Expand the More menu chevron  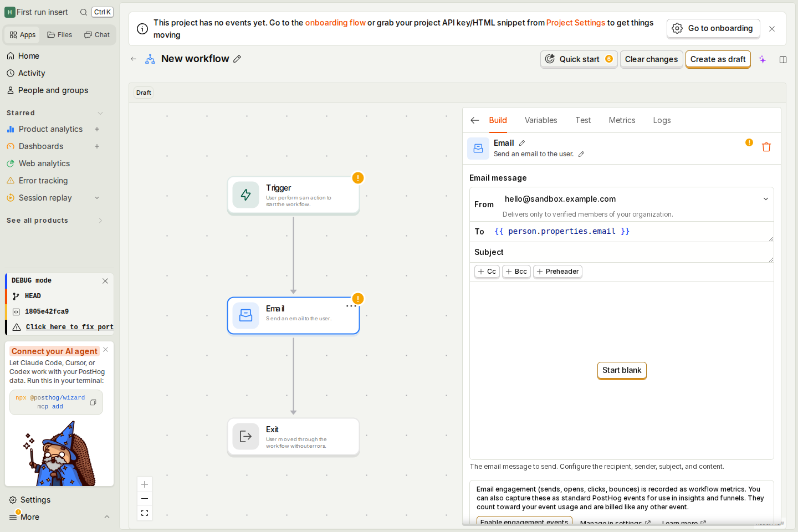(107, 517)
